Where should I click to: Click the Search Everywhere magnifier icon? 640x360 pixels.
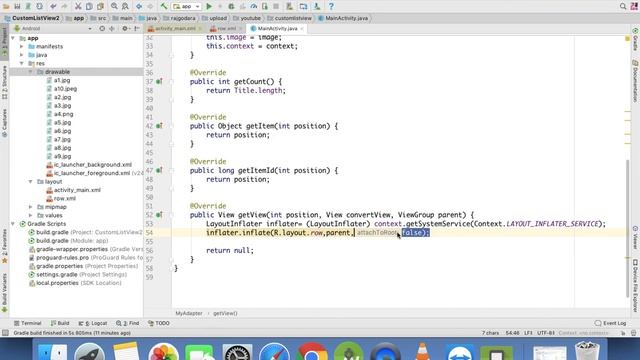coord(623,7)
